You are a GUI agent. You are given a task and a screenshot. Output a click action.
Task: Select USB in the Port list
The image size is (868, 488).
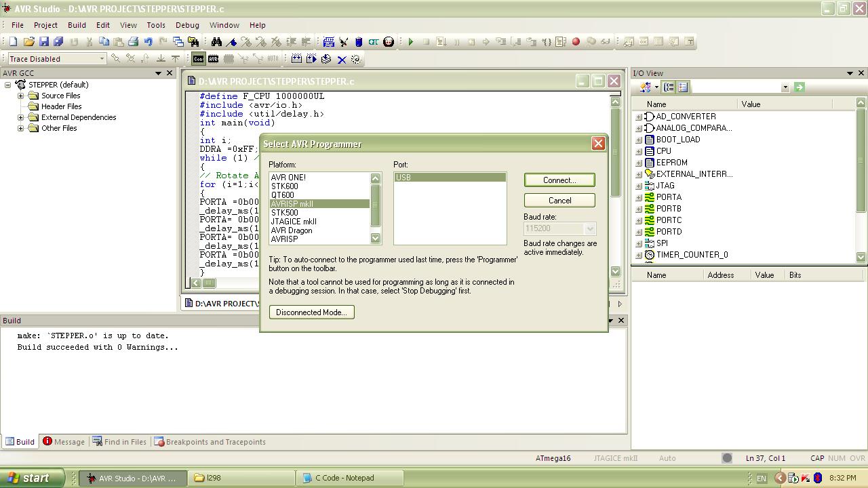point(450,178)
